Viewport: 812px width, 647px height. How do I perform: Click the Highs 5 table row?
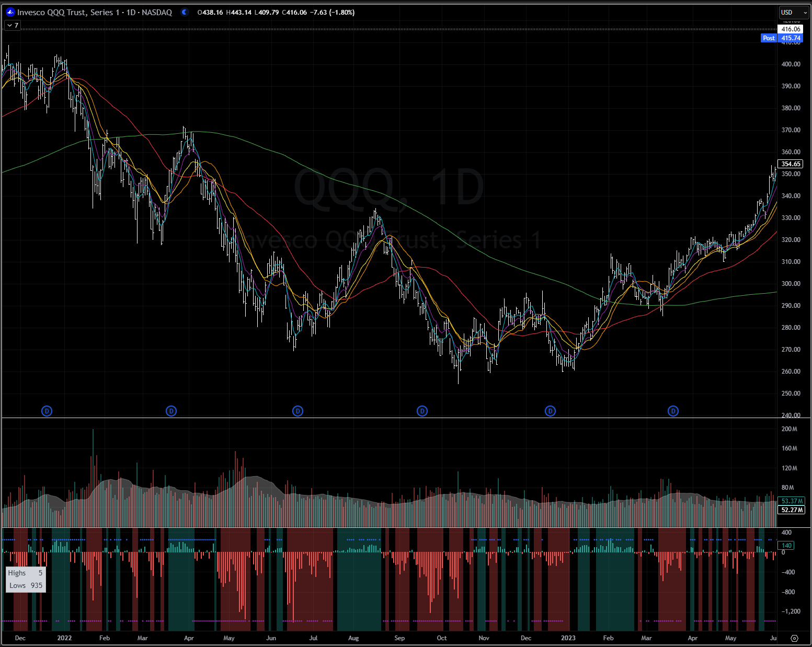point(26,573)
